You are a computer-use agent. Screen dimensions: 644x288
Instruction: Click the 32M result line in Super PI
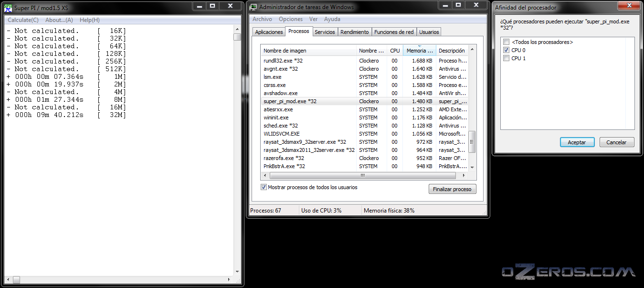click(66, 115)
